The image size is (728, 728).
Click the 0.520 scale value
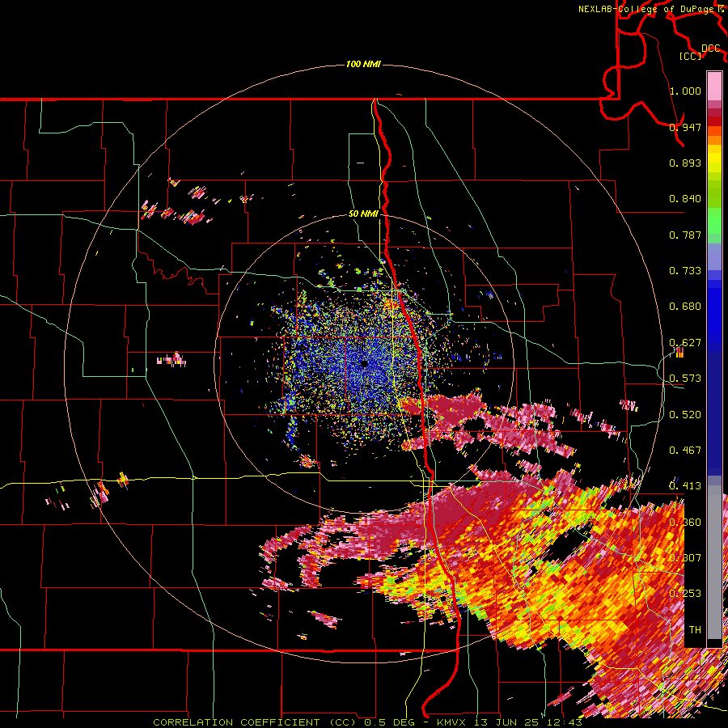point(685,415)
